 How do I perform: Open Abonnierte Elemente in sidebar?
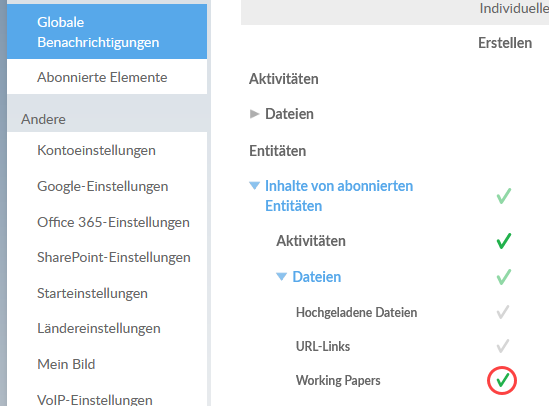[107, 77]
